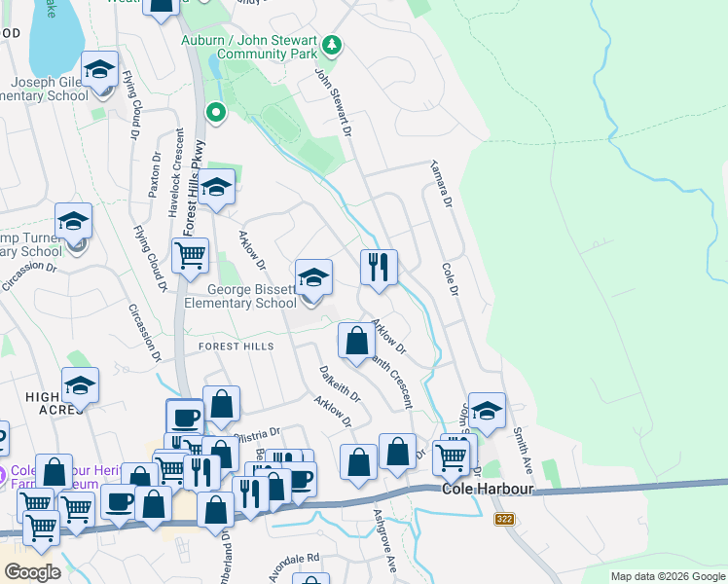Click the Tamara Dr street label

coord(441,184)
